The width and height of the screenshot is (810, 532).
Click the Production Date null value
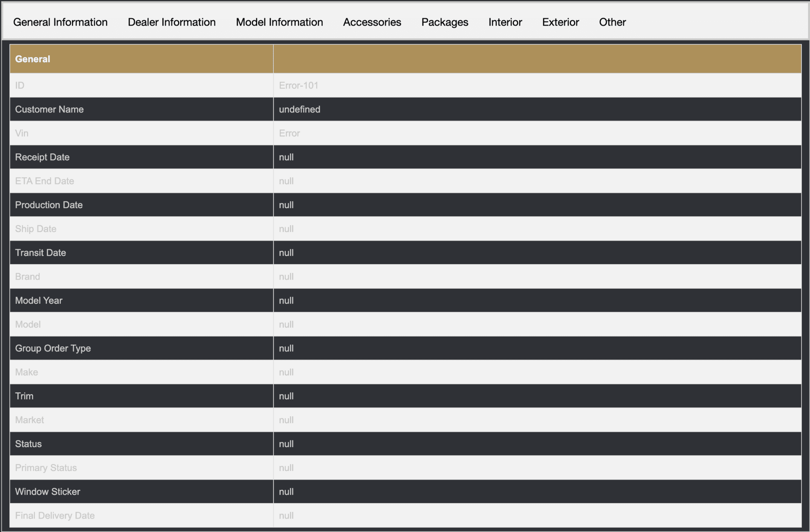pyautogui.click(x=286, y=205)
